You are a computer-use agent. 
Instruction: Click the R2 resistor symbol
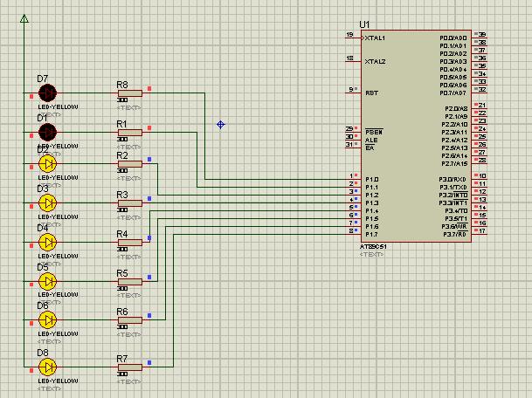[x=130, y=164]
